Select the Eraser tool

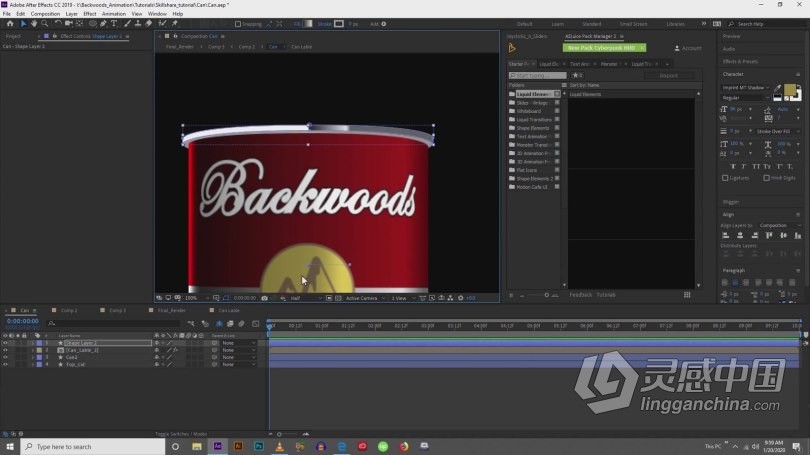point(149,24)
